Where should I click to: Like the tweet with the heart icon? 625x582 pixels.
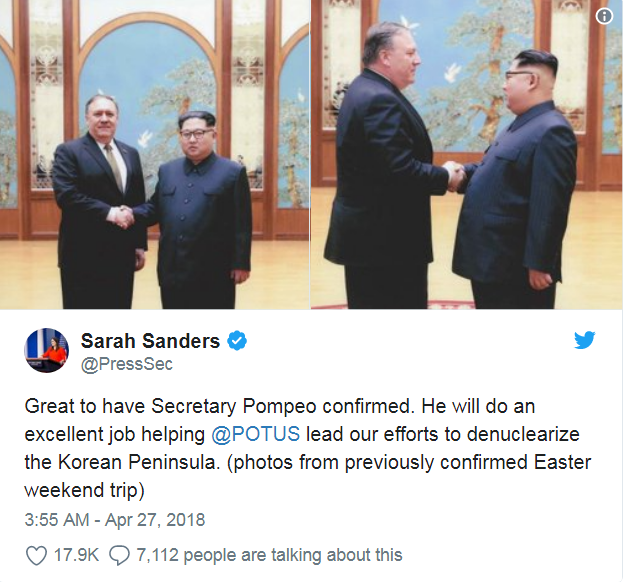point(36,555)
